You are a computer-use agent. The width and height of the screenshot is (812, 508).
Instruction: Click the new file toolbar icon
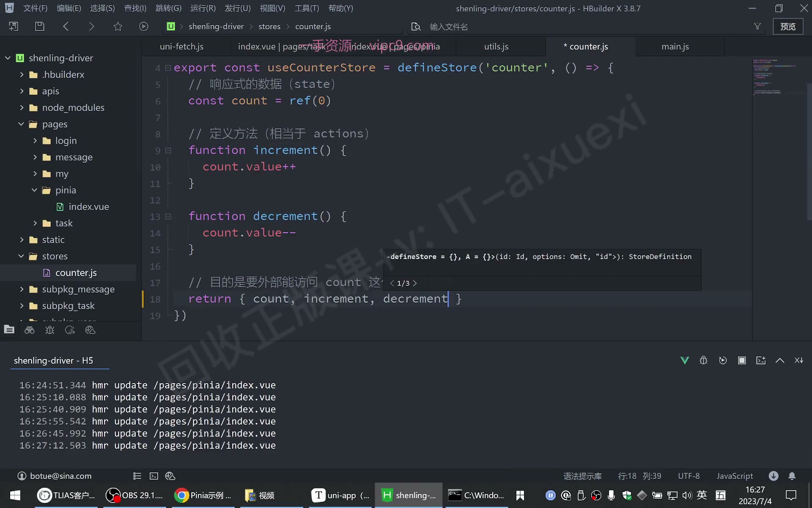click(14, 26)
